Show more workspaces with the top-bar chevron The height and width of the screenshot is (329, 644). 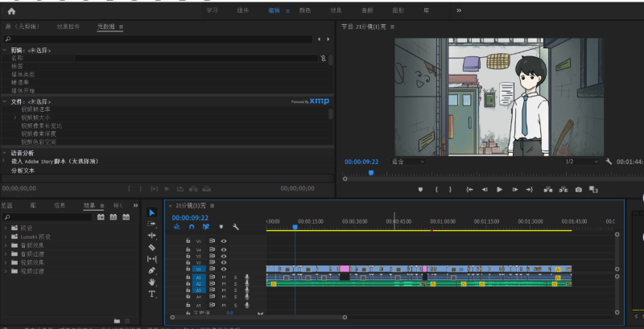(459, 10)
